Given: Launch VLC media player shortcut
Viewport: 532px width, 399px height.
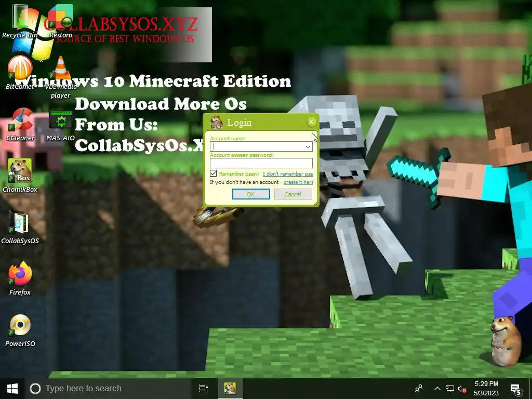Looking at the screenshot, I should (60, 77).
